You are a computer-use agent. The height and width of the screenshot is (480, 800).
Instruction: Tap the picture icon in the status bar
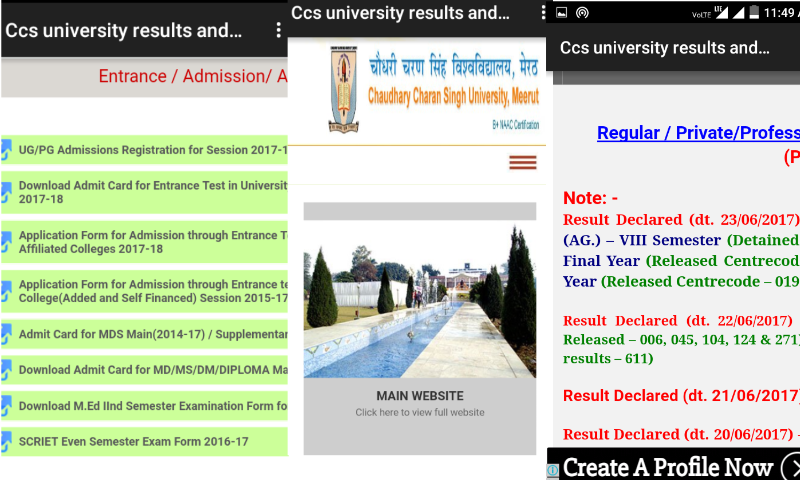click(561, 13)
